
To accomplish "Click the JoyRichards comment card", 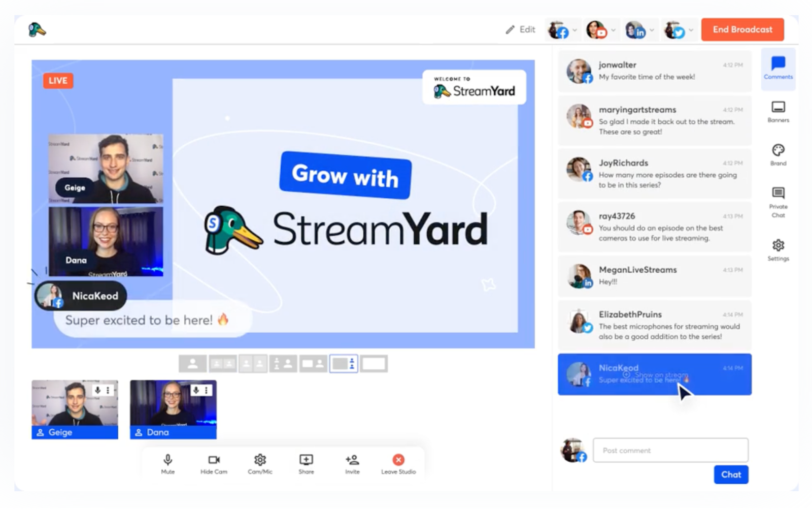I will pyautogui.click(x=655, y=174).
